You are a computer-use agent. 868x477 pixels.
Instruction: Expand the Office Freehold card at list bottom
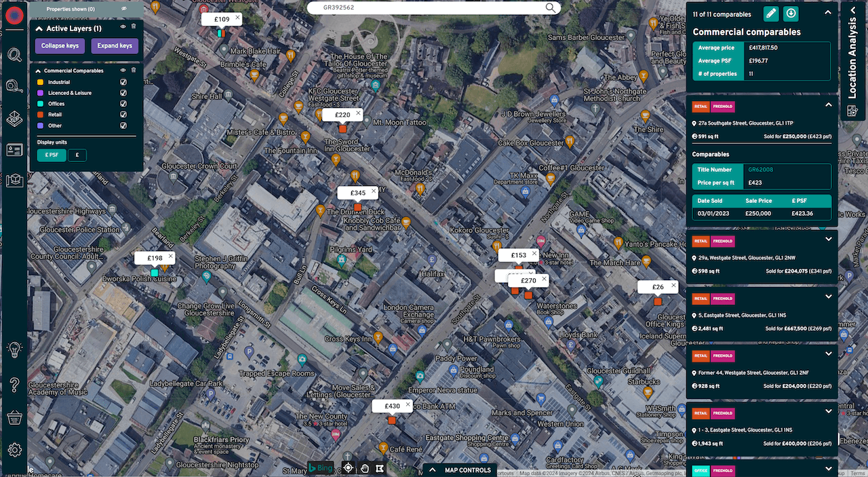click(x=828, y=469)
